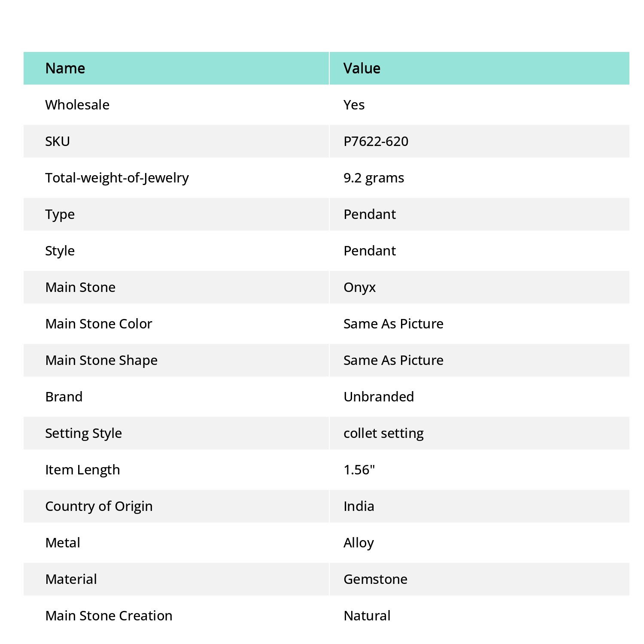Click the collet setting value
Screen dimensions: 644x644
tap(383, 433)
